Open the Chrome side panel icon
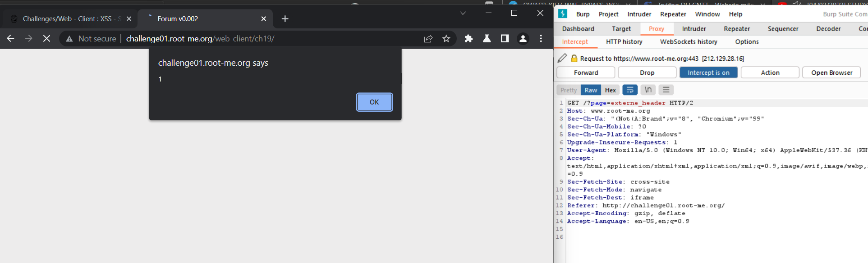This screenshot has height=263, width=868. [x=505, y=39]
